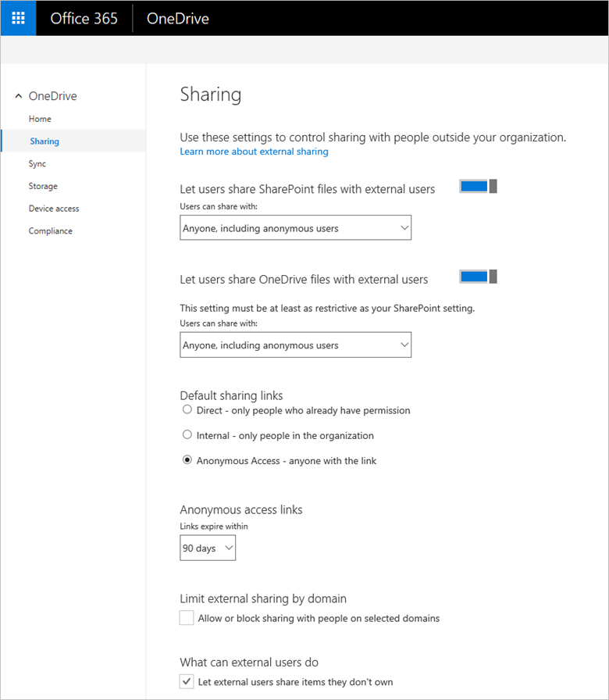Change the anonymous link expiration from 90 days
Viewport: 609px width, 700px height.
click(x=207, y=548)
